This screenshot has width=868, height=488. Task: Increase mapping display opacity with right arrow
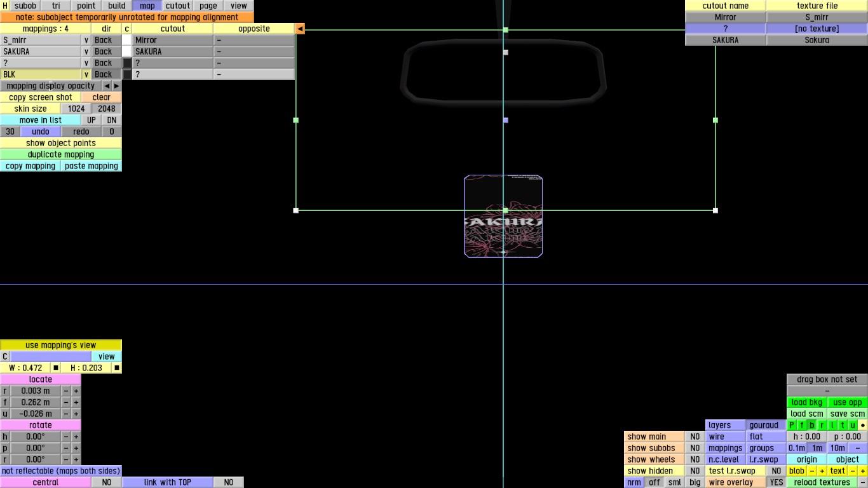(117, 86)
